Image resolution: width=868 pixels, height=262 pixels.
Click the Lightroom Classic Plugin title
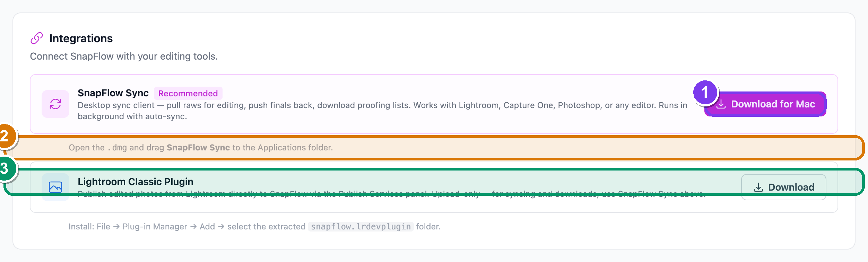click(136, 182)
